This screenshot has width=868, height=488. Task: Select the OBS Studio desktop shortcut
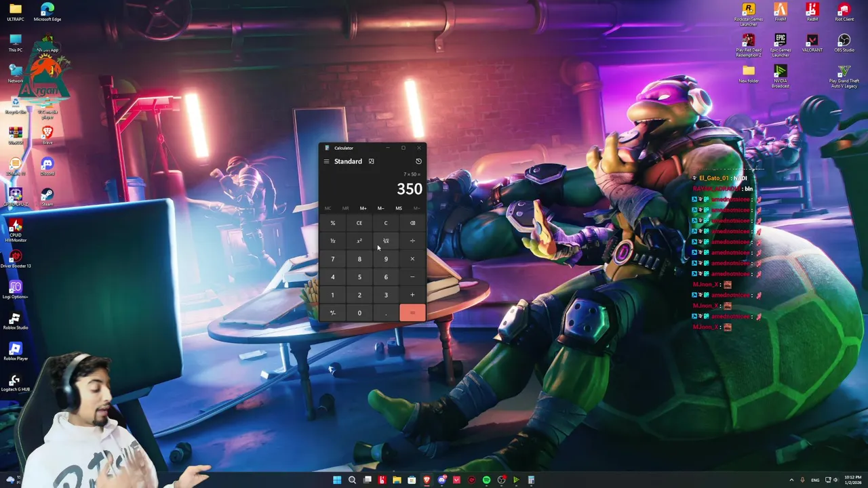coord(844,43)
